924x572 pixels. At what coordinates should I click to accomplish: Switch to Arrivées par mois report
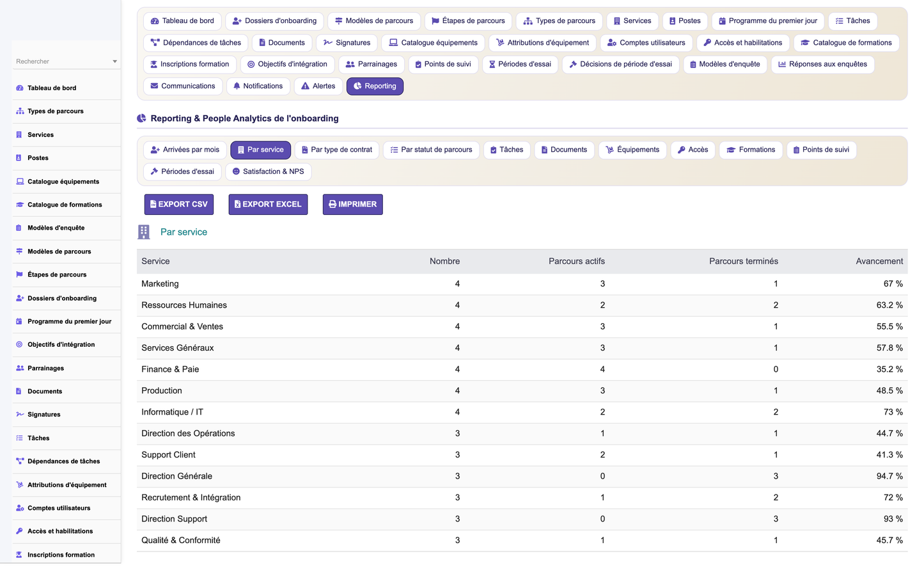click(185, 150)
